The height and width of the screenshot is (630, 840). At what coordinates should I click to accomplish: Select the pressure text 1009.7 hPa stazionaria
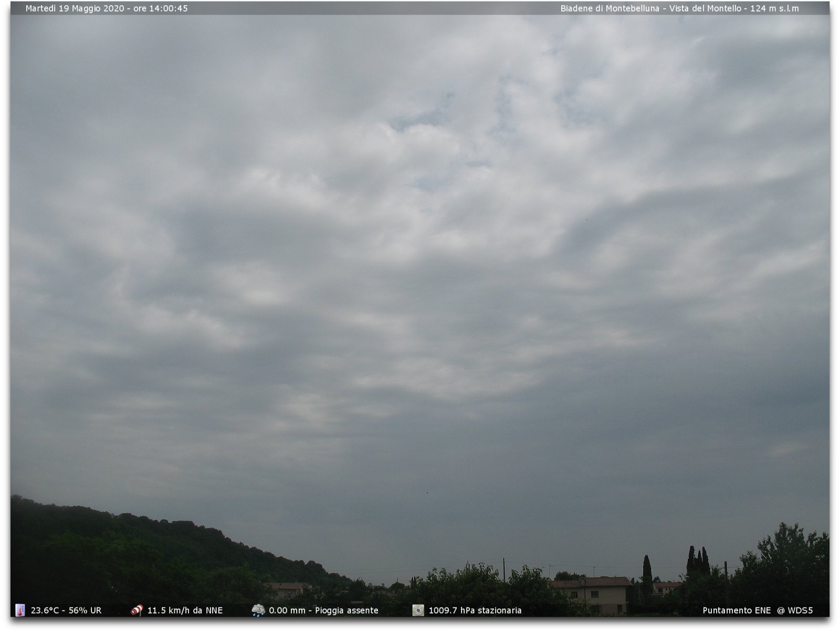pos(475,611)
